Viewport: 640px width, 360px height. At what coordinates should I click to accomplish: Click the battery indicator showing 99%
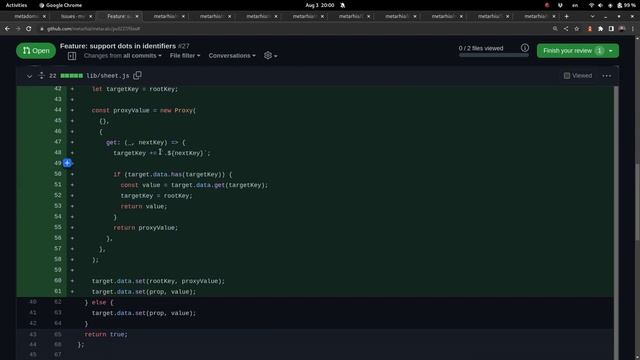click(627, 5)
